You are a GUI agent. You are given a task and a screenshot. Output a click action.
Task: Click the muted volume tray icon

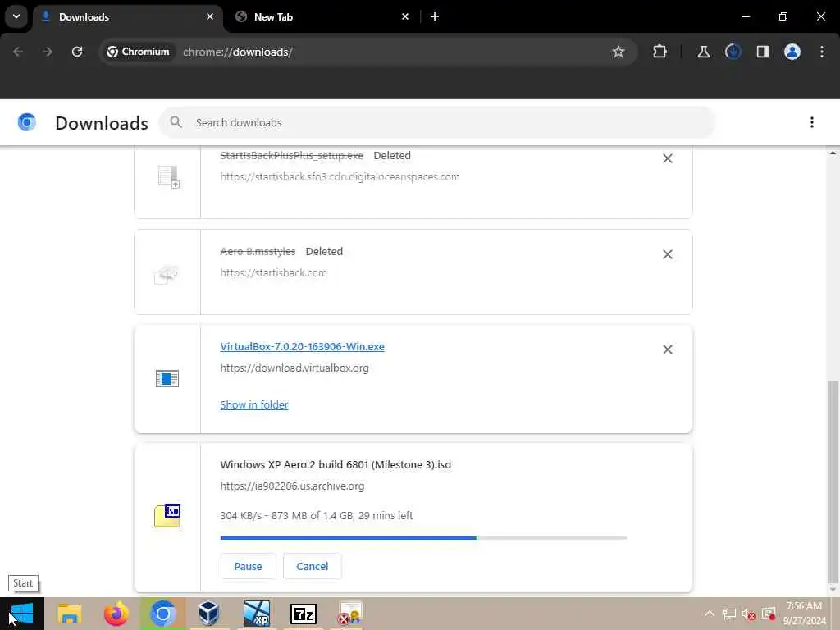tap(748, 614)
